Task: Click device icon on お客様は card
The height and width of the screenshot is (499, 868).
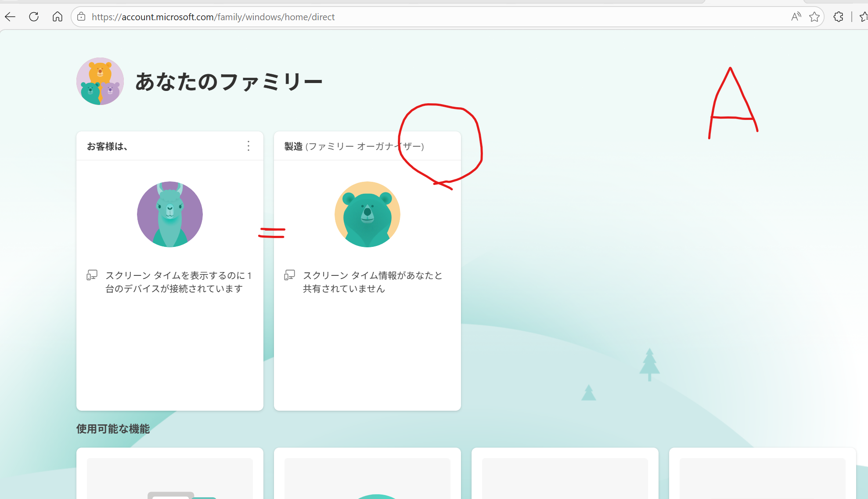Action: [x=92, y=275]
